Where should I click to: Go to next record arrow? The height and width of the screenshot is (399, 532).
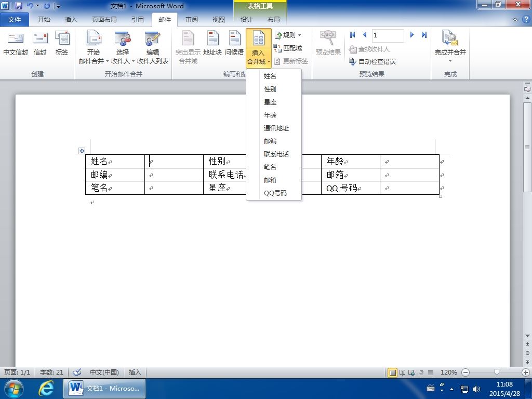412,35
